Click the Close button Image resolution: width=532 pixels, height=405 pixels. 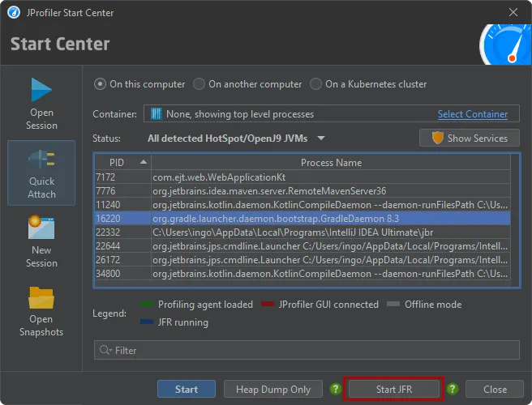[x=495, y=389]
